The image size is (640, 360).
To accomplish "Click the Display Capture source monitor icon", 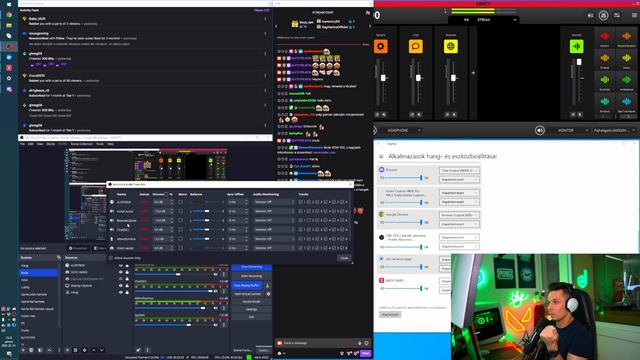I will click(x=67, y=286).
